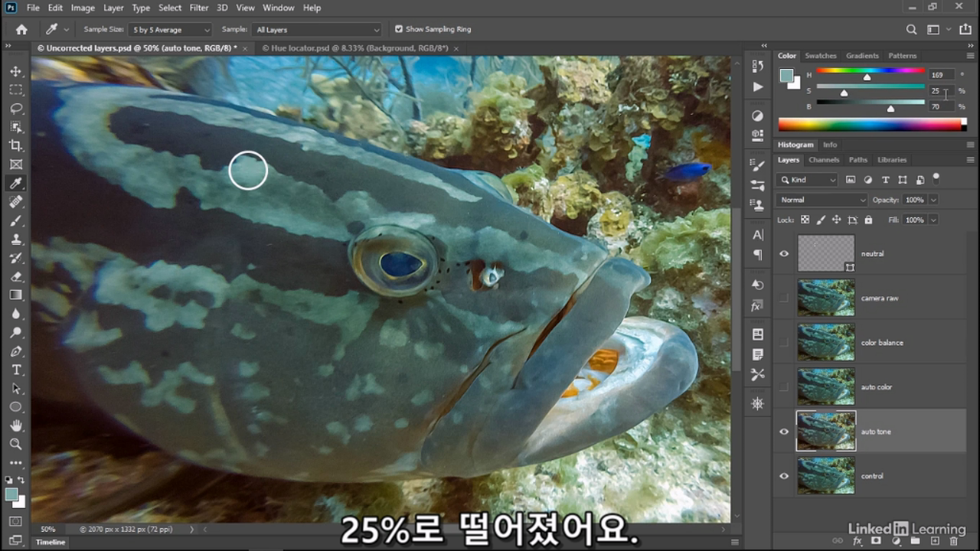The width and height of the screenshot is (980, 551).
Task: Select the Move tool
Action: (15, 71)
